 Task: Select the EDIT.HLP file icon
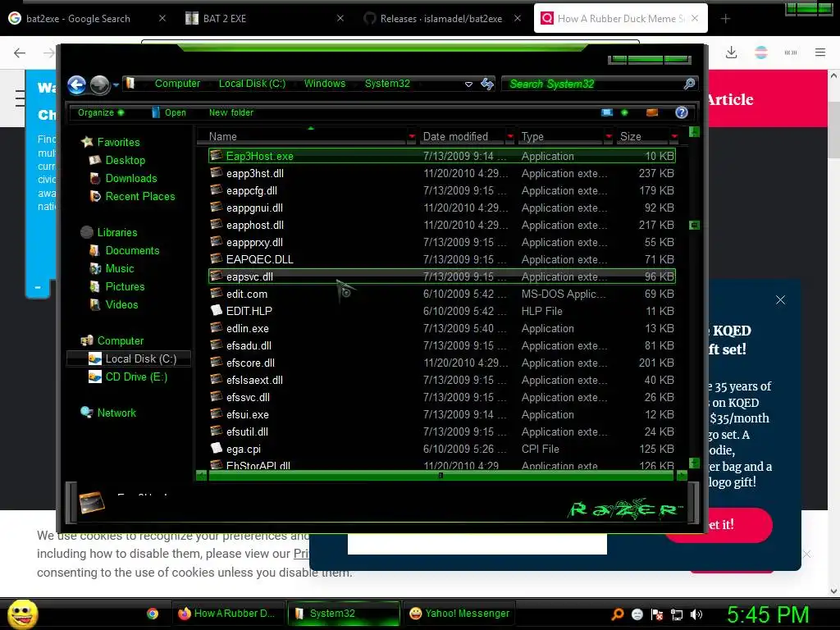pos(217,311)
